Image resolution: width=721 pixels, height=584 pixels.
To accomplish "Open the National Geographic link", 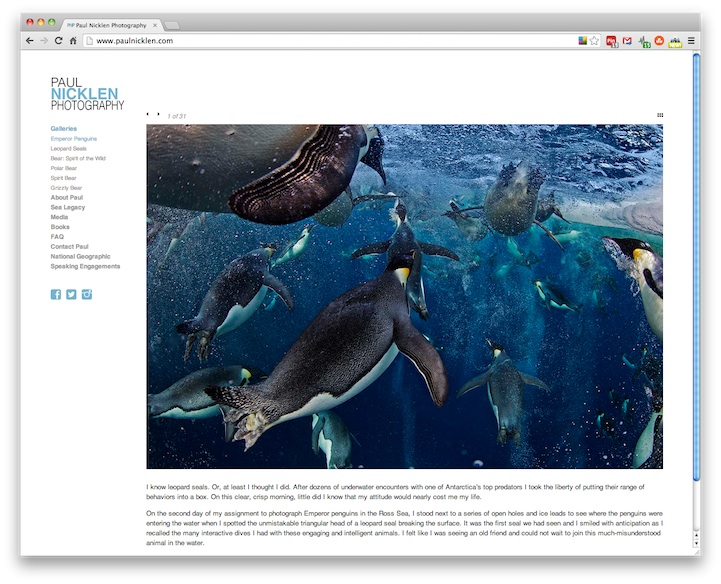I will point(79,256).
